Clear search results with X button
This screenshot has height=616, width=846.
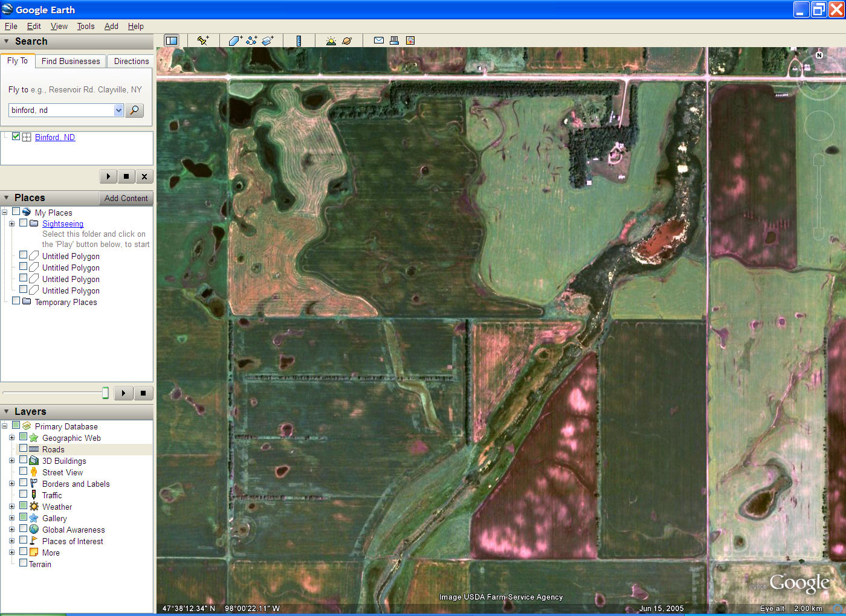144,176
